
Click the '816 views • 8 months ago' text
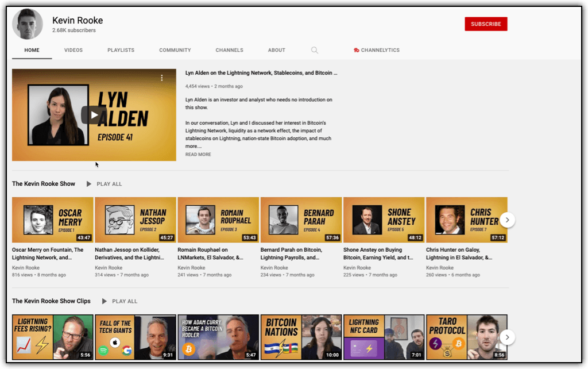(x=39, y=275)
